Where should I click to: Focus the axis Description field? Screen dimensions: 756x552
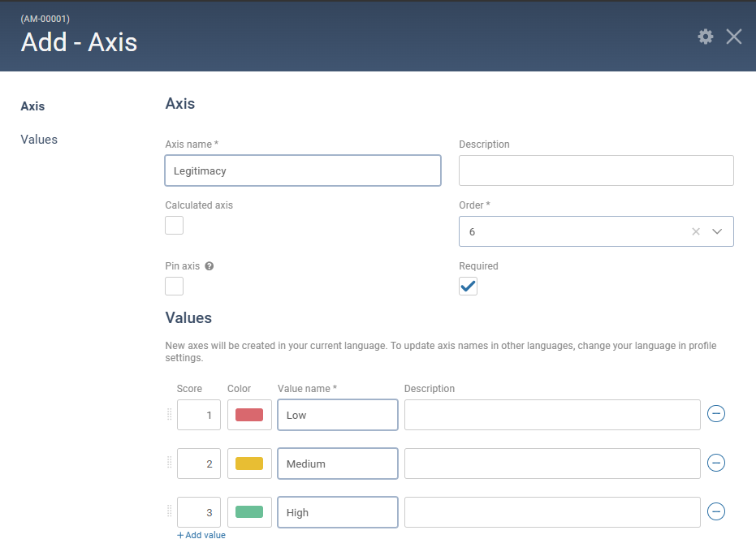point(596,170)
